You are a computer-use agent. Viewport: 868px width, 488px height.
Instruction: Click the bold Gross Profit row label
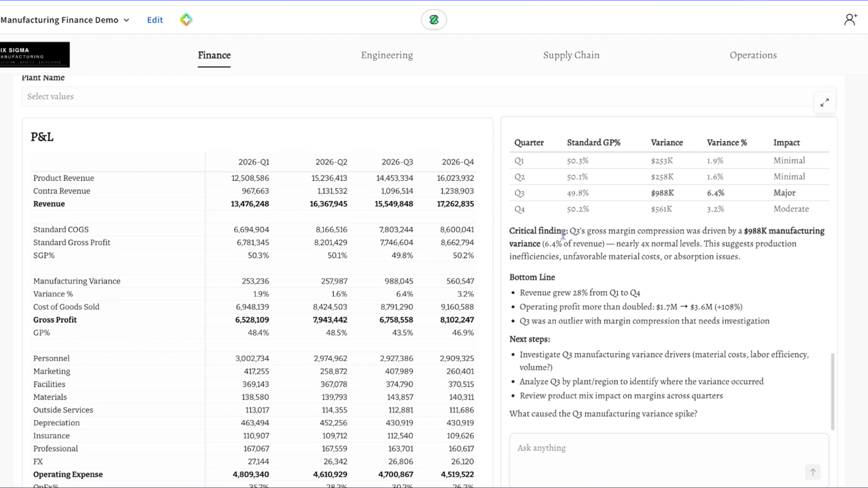coord(55,320)
